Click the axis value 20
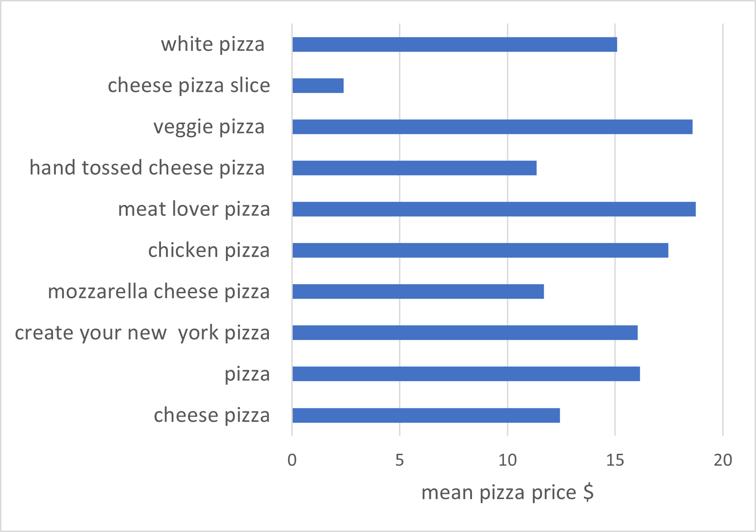Image resolution: width=756 pixels, height=532 pixels. tap(723, 460)
